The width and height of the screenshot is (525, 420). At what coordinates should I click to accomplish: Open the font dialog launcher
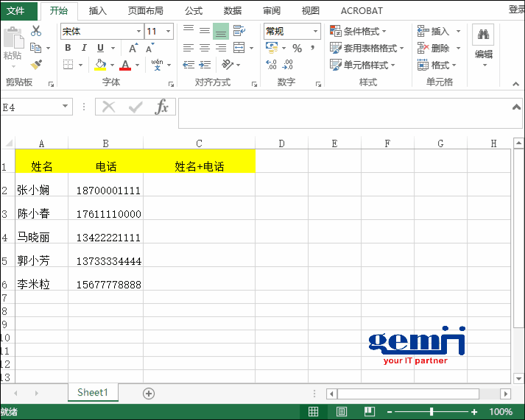[x=171, y=85]
